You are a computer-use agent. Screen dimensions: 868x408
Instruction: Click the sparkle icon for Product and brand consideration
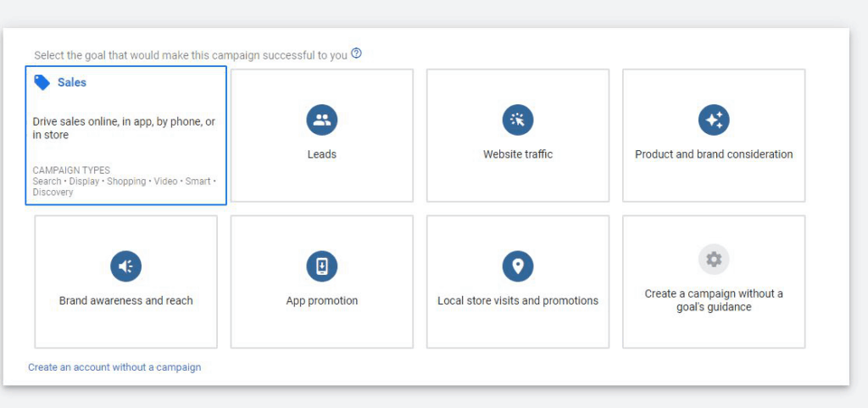click(714, 120)
